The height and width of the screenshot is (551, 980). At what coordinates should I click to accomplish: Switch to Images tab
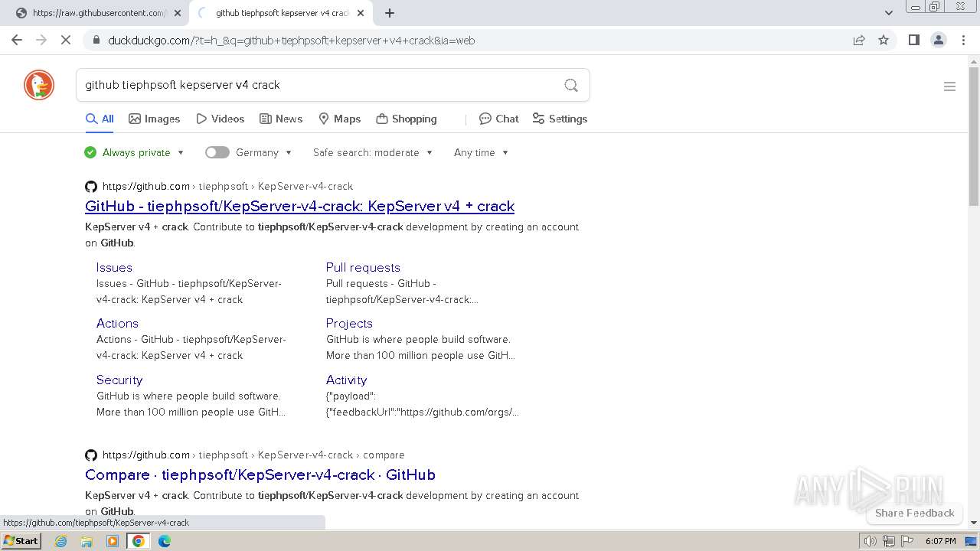click(x=154, y=119)
